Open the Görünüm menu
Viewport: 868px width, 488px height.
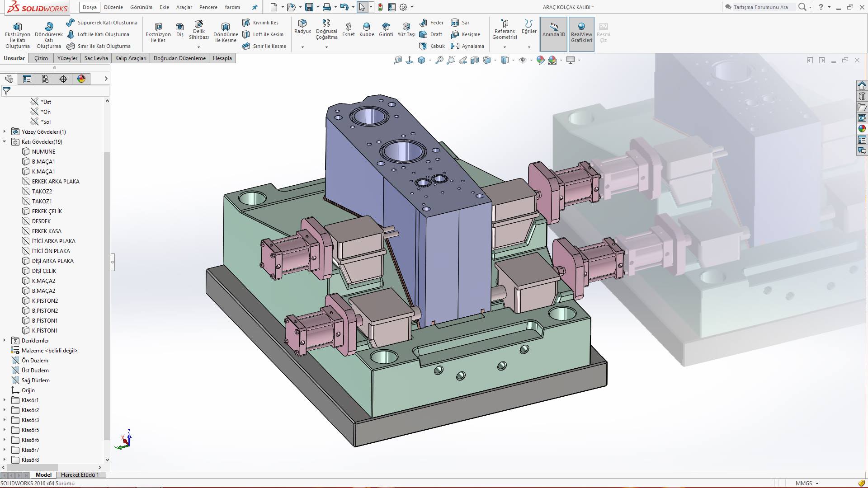point(141,7)
